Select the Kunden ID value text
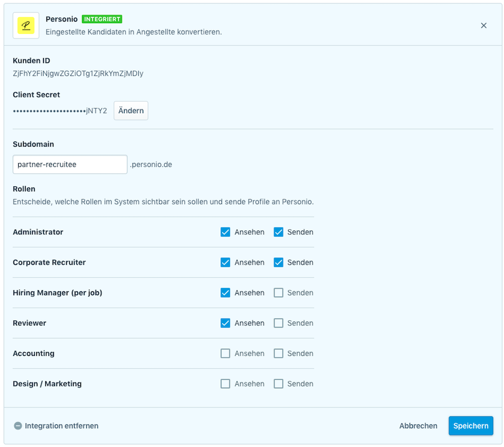 pyautogui.click(x=78, y=74)
